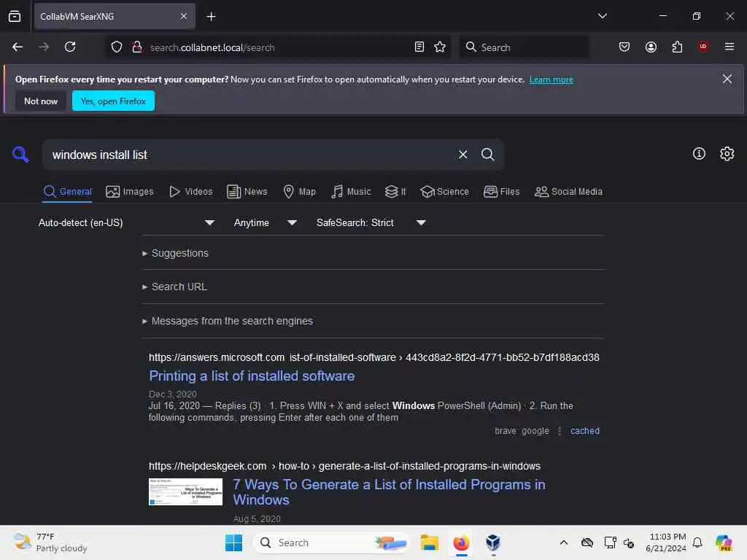Open File Explorer from taskbar

click(x=429, y=542)
